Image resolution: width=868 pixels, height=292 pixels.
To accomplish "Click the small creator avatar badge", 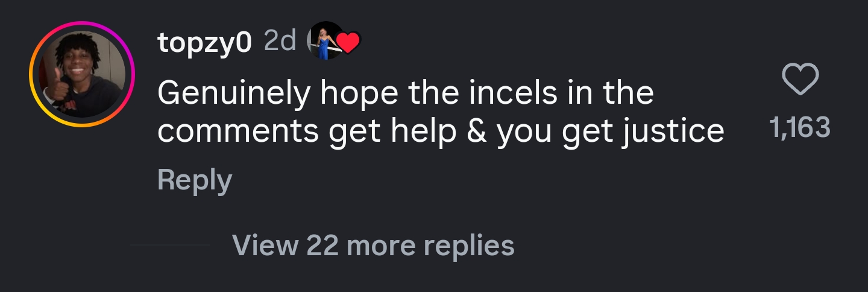I will pyautogui.click(x=324, y=41).
